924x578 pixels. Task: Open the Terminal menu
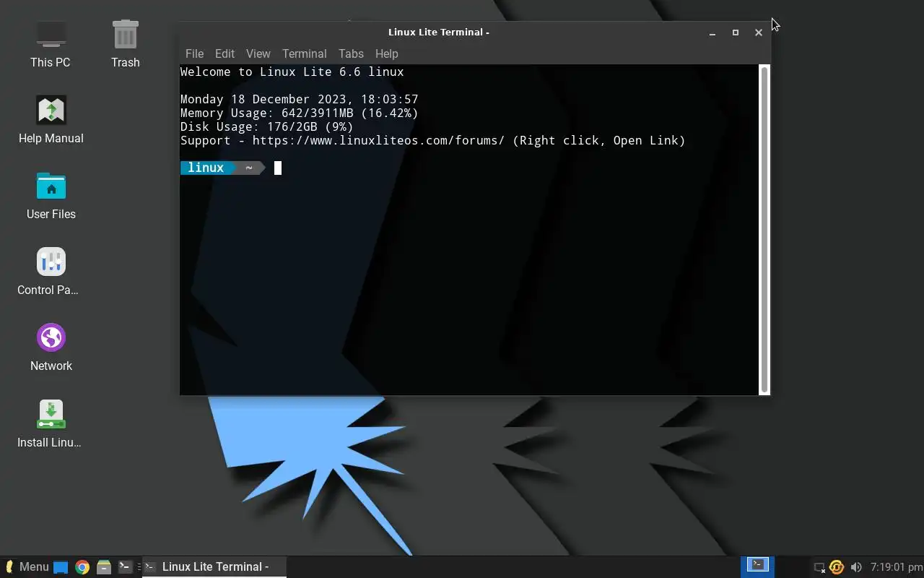[x=304, y=53]
